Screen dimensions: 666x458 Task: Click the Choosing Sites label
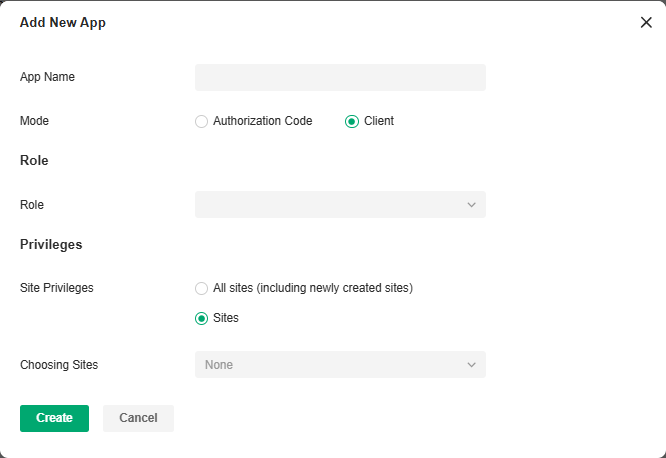59,365
